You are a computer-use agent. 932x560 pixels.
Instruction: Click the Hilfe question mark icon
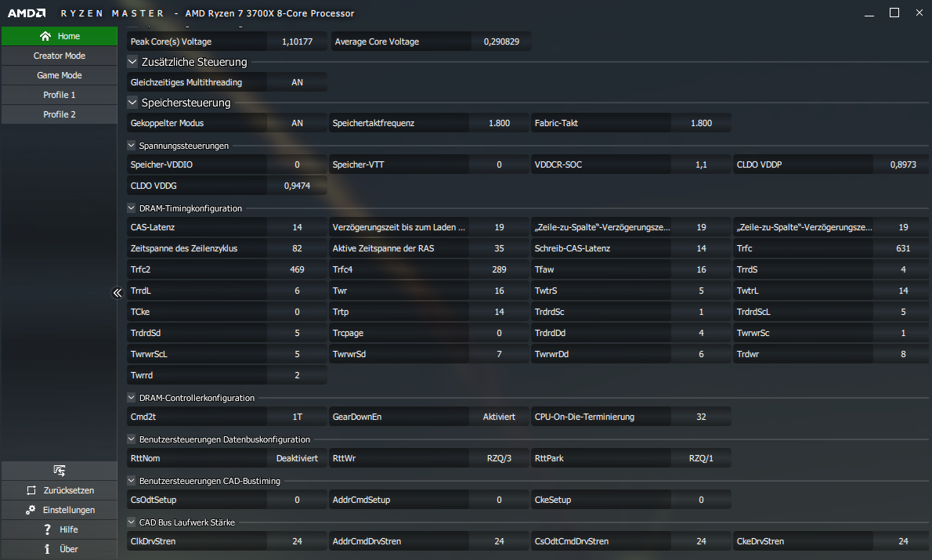pyautogui.click(x=48, y=529)
